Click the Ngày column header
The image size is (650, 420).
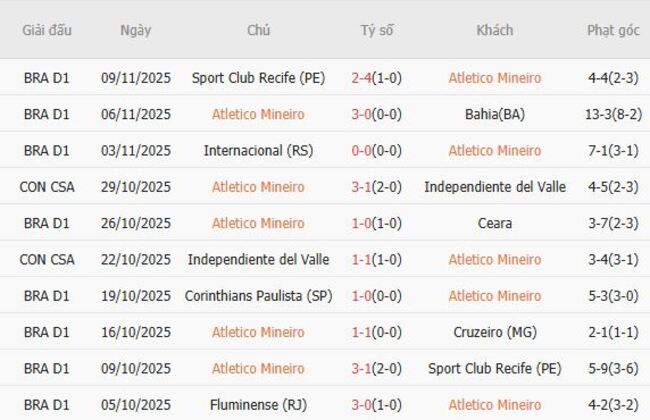tap(136, 30)
